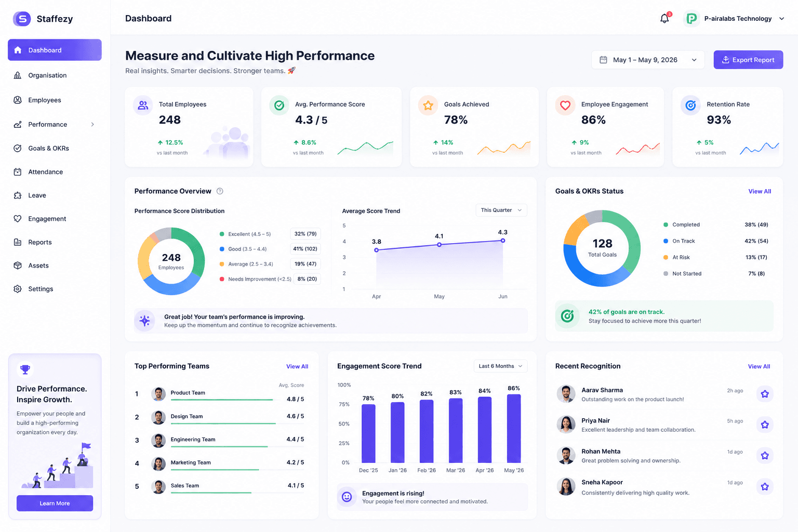Image resolution: width=798 pixels, height=532 pixels.
Task: Click the 'On Track' legend label
Action: (x=683, y=241)
